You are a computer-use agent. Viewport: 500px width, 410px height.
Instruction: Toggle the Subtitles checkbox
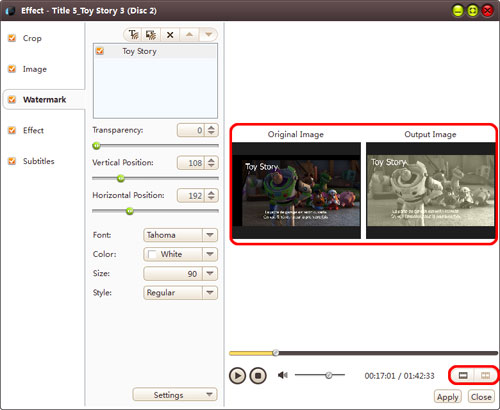click(x=12, y=161)
